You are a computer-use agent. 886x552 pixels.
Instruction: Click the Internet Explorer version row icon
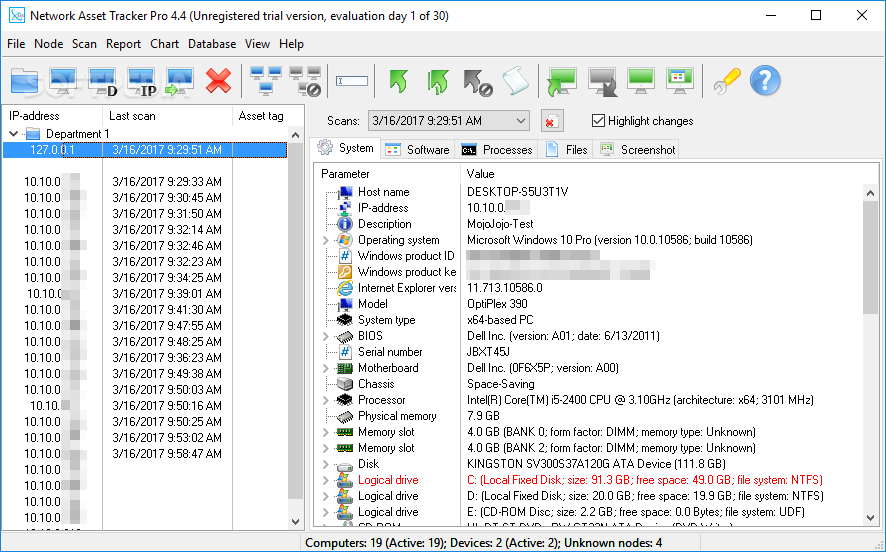[345, 288]
